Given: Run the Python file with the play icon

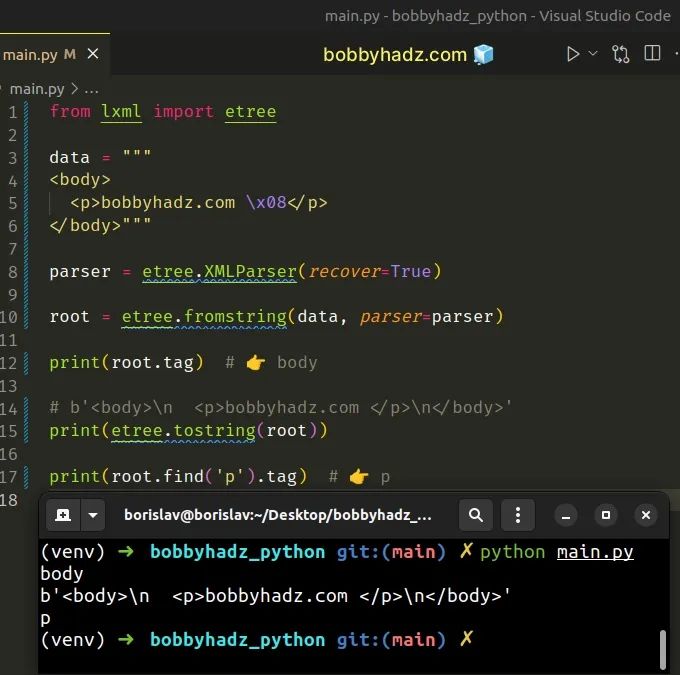Looking at the screenshot, I should click(573, 54).
